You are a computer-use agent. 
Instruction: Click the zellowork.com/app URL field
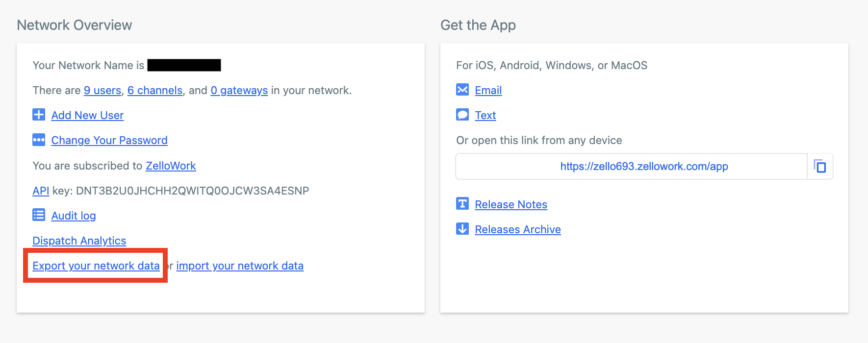click(x=632, y=166)
